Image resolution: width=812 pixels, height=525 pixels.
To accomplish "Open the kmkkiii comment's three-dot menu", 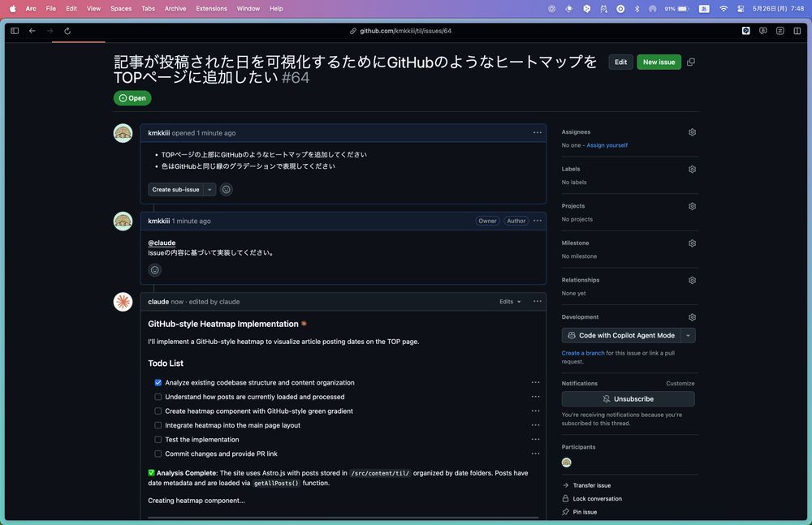I will (x=538, y=221).
